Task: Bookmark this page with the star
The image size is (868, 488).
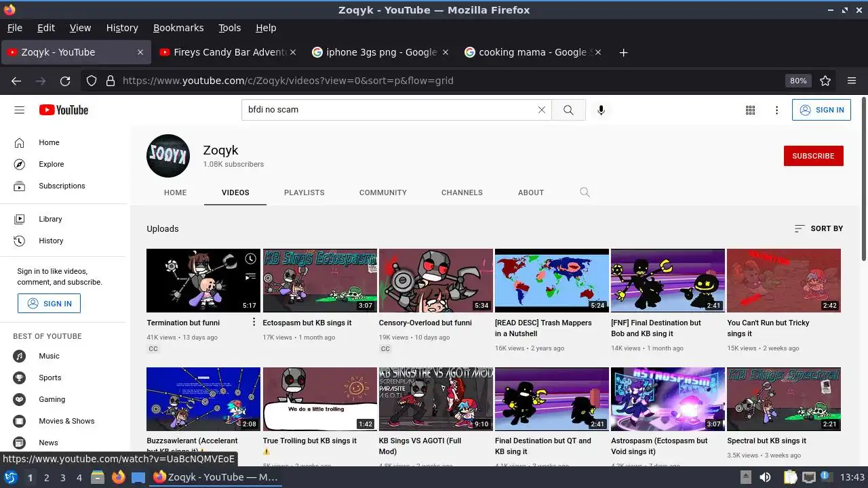Action: [x=825, y=81]
